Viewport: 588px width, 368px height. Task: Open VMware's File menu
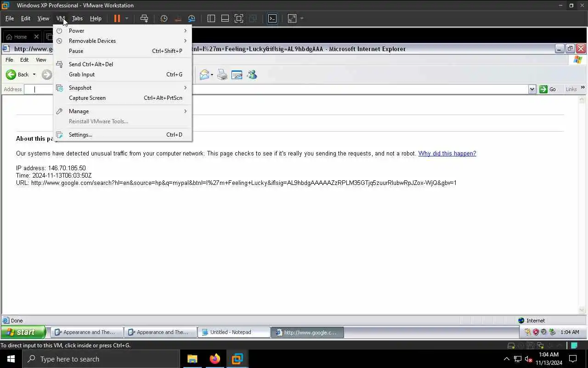[x=10, y=18]
